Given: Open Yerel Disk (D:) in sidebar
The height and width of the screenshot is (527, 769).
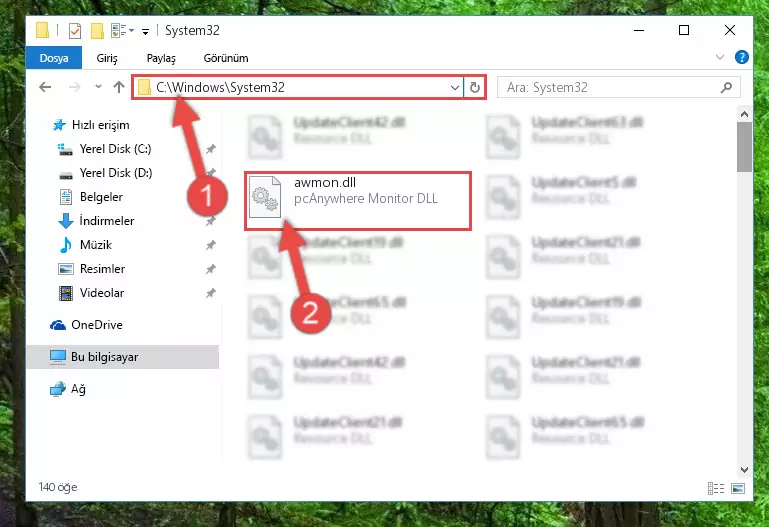Looking at the screenshot, I should tap(105, 173).
